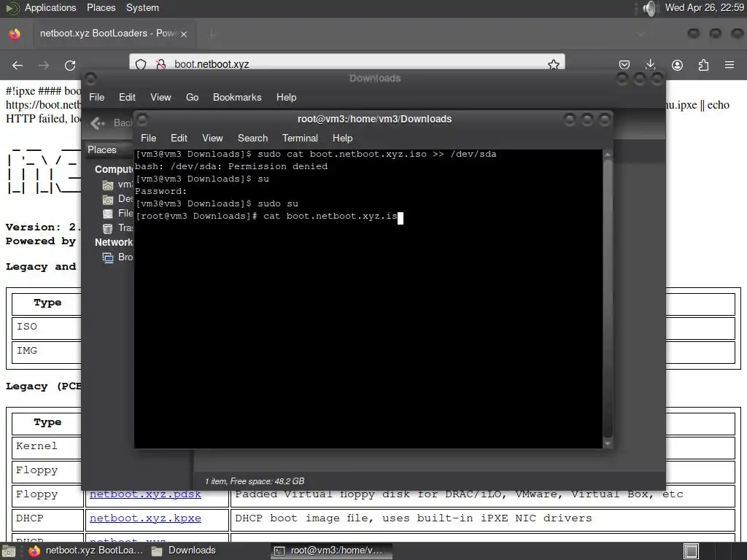Image resolution: width=747 pixels, height=560 pixels.
Task: Open Downloads window File menu
Action: click(97, 97)
